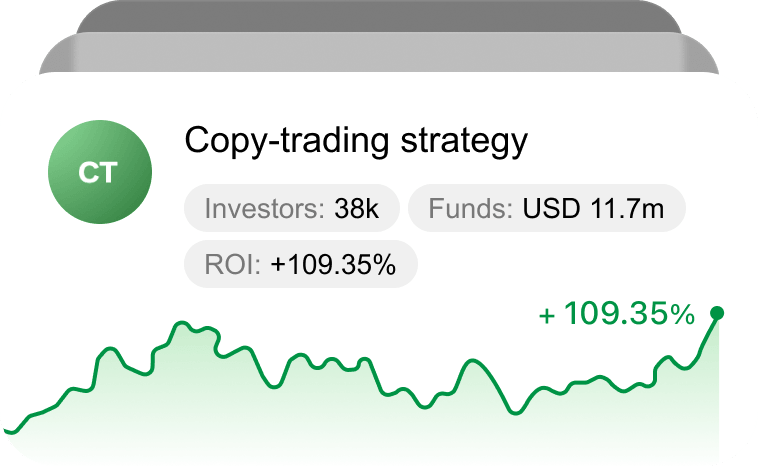Click the chart's deepest dip near the middle
This screenshot has height=466, width=758.
pyautogui.click(x=516, y=411)
